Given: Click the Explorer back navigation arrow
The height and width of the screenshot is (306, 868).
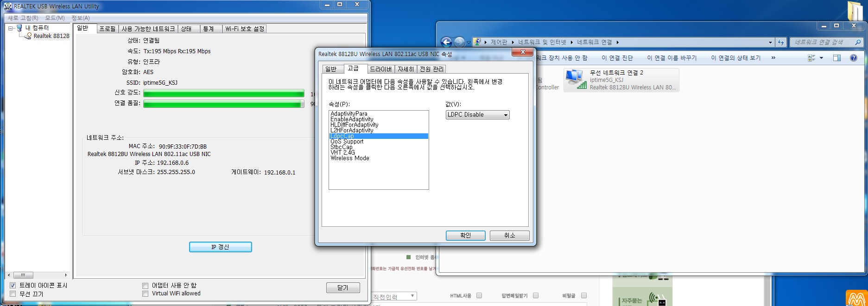Looking at the screenshot, I should pyautogui.click(x=446, y=42).
